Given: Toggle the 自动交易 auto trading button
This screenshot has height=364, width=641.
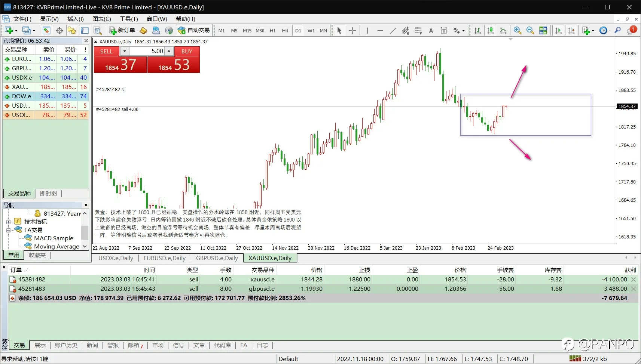Looking at the screenshot, I should pos(194,30).
